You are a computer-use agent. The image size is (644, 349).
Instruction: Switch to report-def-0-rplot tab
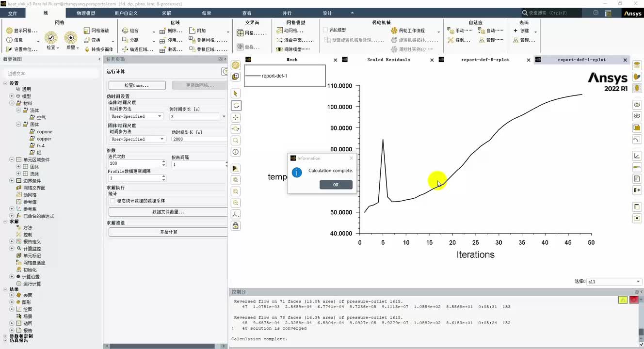point(485,60)
